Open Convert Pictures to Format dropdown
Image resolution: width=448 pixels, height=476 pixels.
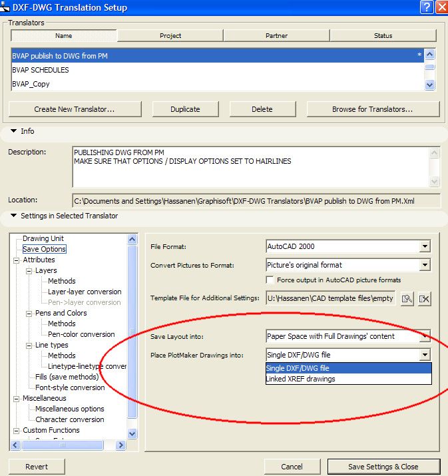click(425, 265)
